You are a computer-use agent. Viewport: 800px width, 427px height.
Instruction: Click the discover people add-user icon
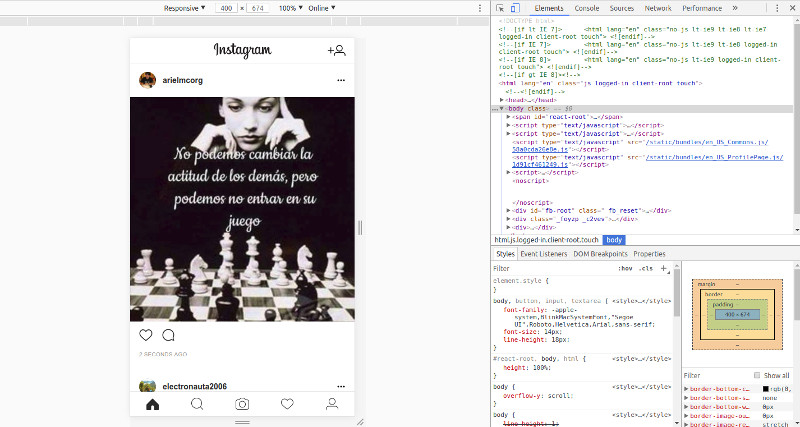pyautogui.click(x=336, y=50)
